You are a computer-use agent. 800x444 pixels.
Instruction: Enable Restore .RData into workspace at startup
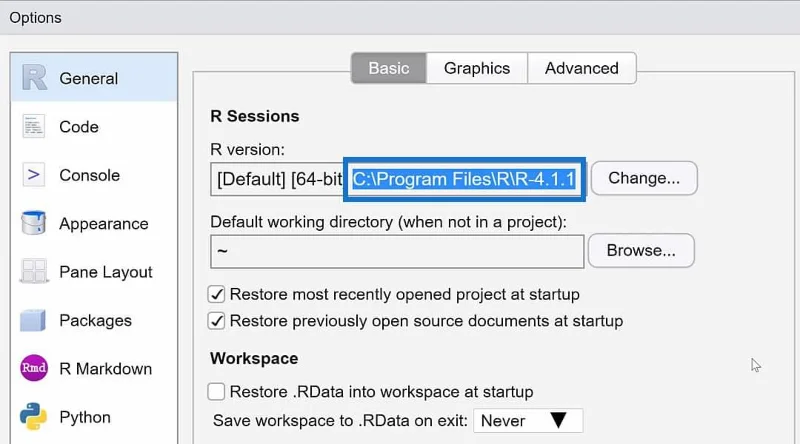pos(216,392)
